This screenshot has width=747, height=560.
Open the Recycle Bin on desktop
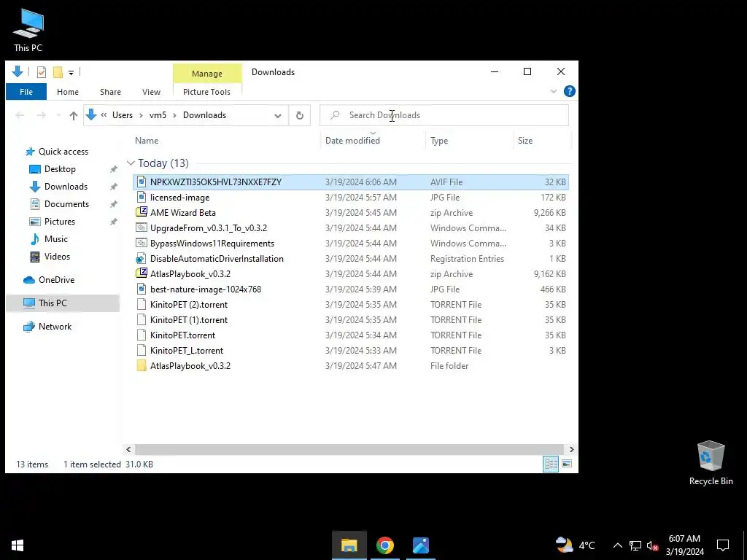pyautogui.click(x=711, y=463)
